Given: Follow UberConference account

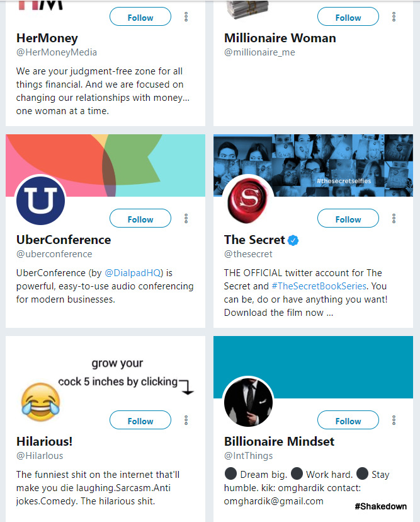Looking at the screenshot, I should pyautogui.click(x=140, y=219).
